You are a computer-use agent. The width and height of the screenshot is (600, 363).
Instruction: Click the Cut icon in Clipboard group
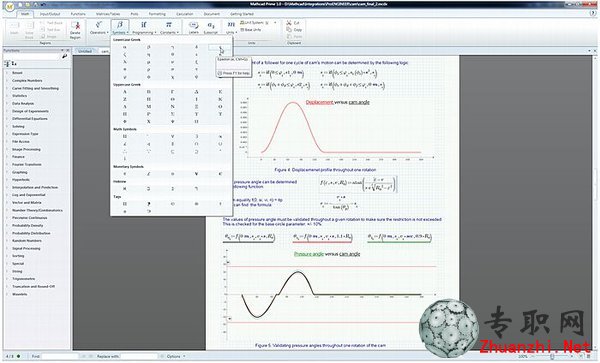pyautogui.click(x=290, y=23)
